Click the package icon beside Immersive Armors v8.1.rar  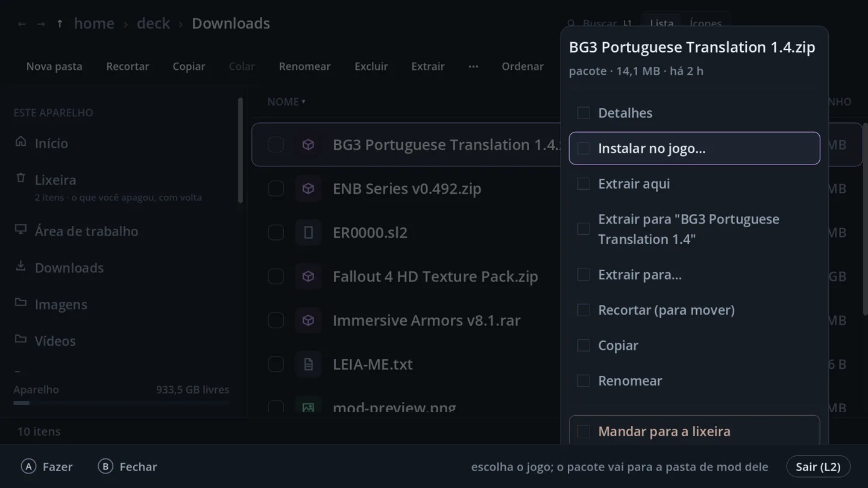coord(308,321)
